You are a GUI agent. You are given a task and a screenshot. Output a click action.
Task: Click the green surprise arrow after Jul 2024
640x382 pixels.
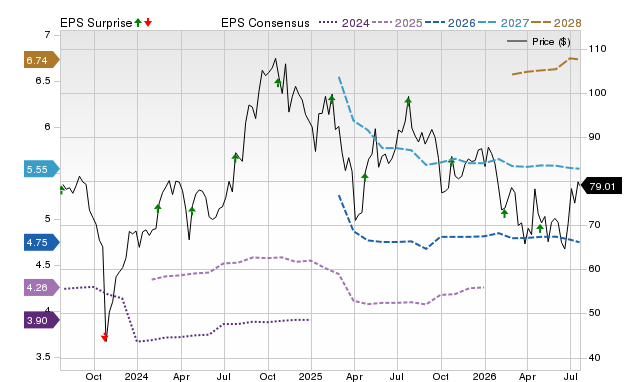click(236, 157)
